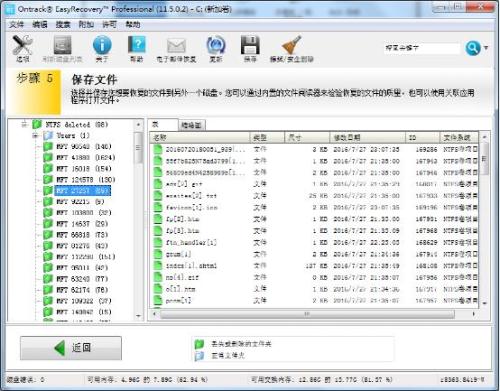Select the MFT 63240 (77) tree row
This screenshot has height=391, width=500.
click(82, 279)
